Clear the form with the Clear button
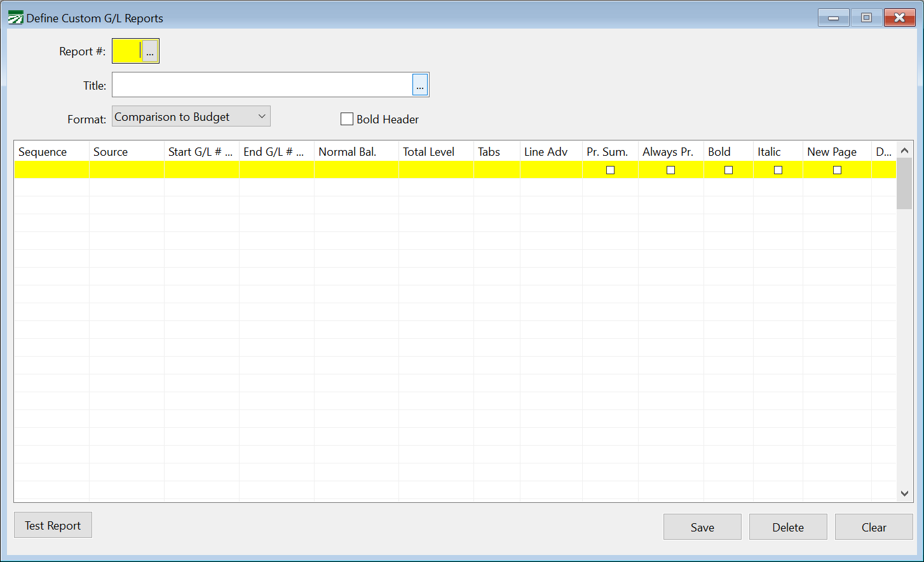The width and height of the screenshot is (924, 562). pos(874,527)
